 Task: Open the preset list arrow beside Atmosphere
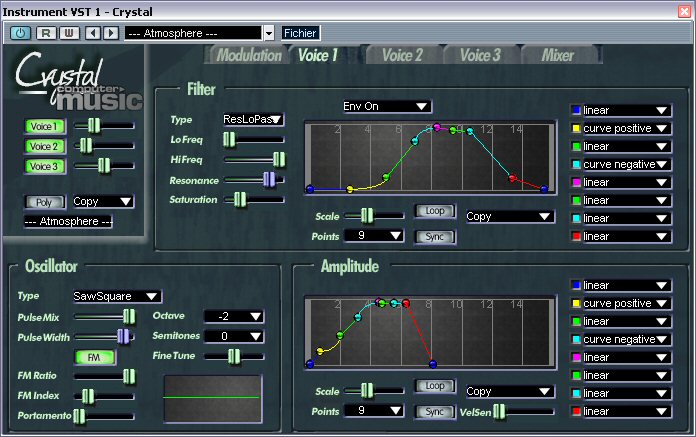coord(269,33)
